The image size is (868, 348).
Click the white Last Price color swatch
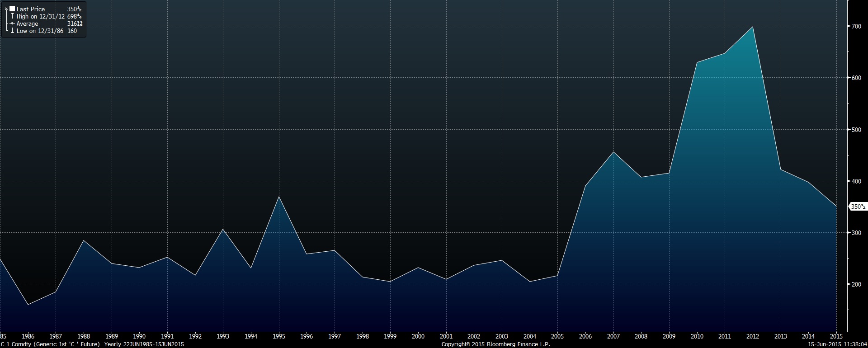(12, 9)
